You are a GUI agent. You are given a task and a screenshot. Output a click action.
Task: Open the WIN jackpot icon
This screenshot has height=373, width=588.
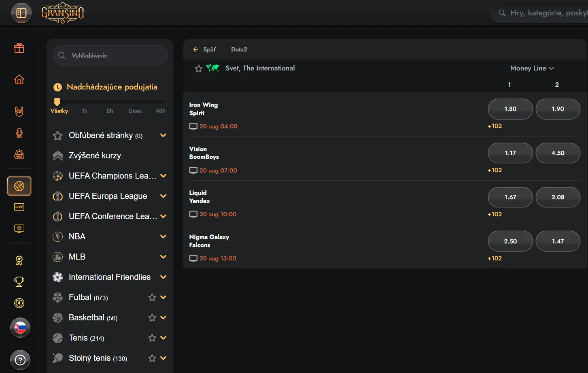pos(19,154)
